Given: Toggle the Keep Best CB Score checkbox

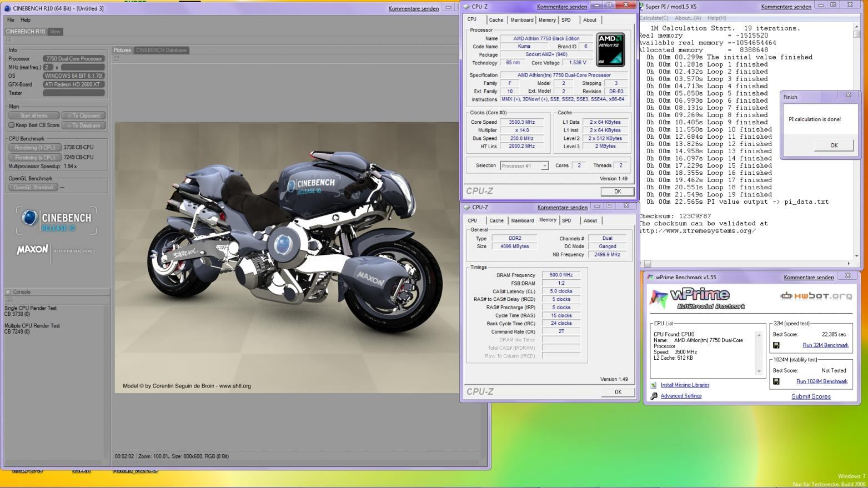Looking at the screenshot, I should 11,125.
